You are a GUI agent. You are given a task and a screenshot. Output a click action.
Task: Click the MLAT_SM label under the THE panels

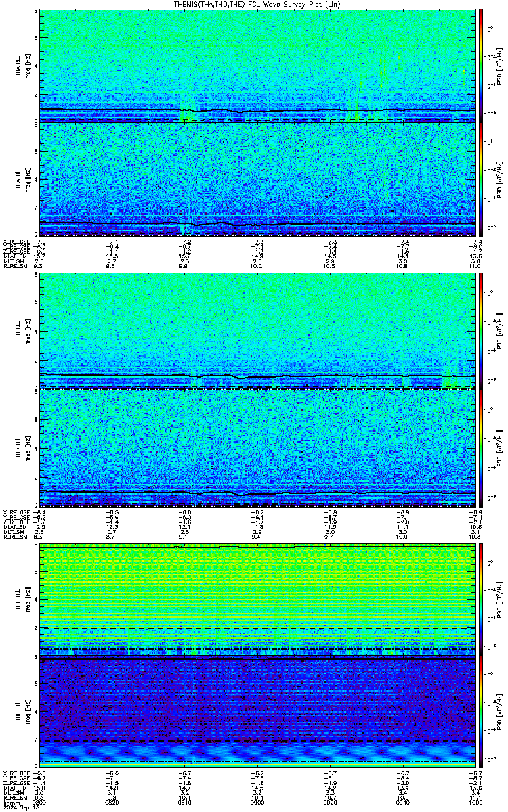pos(14,788)
